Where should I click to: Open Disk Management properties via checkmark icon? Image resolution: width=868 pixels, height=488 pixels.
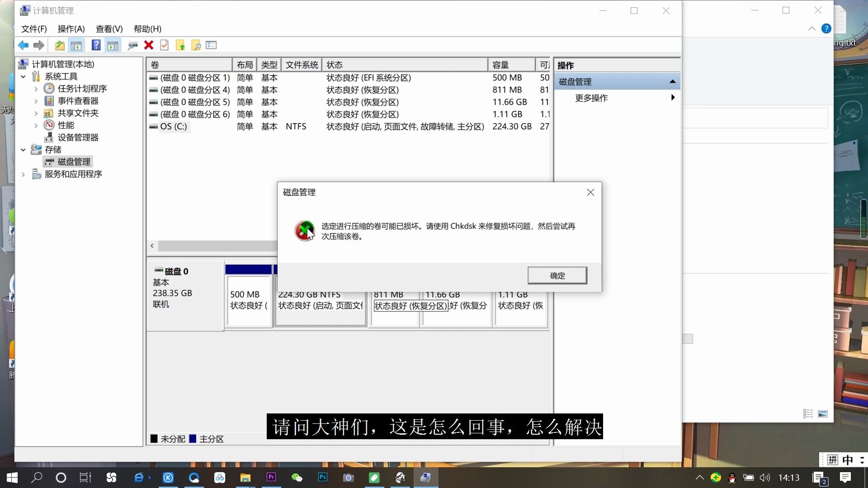(164, 45)
